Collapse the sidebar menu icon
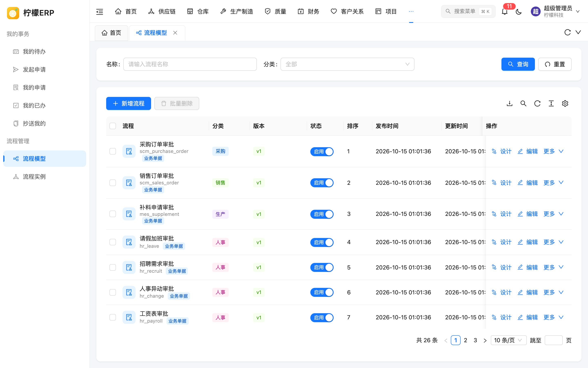The width and height of the screenshot is (588, 368). [100, 11]
